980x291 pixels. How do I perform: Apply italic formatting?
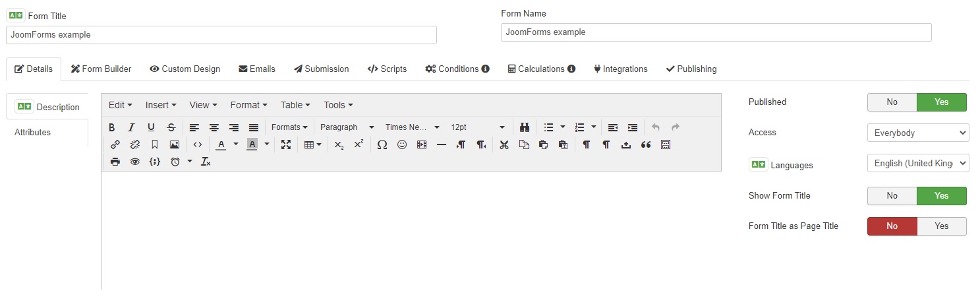pos(131,127)
